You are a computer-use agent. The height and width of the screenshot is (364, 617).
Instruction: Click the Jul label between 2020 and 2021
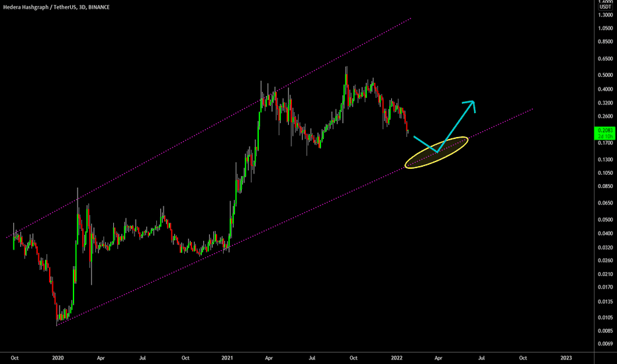142,358
